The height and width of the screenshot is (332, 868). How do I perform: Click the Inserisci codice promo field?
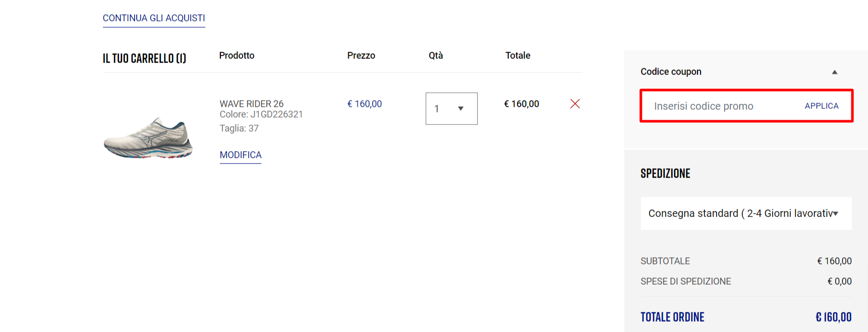[x=722, y=106]
